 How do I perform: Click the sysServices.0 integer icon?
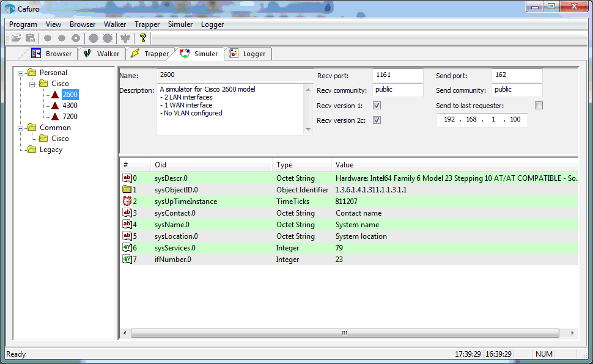pyautogui.click(x=127, y=248)
